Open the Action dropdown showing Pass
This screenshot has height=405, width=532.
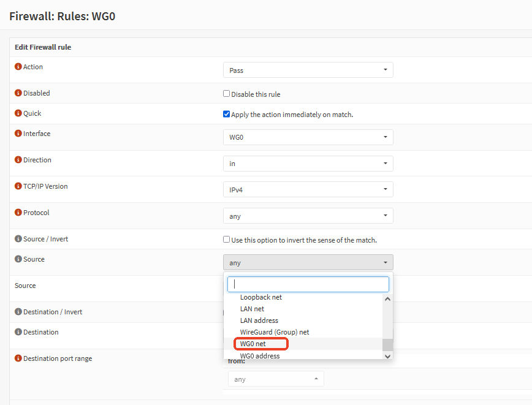[308, 70]
